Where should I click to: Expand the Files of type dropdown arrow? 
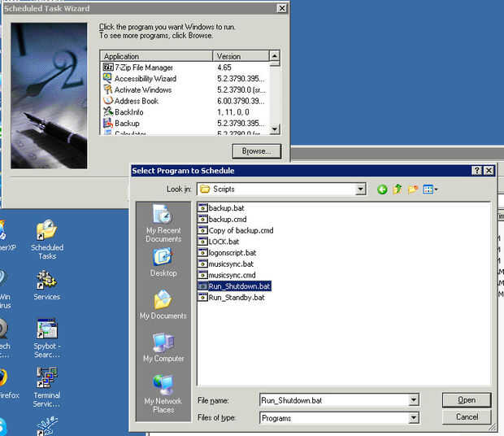point(413,417)
